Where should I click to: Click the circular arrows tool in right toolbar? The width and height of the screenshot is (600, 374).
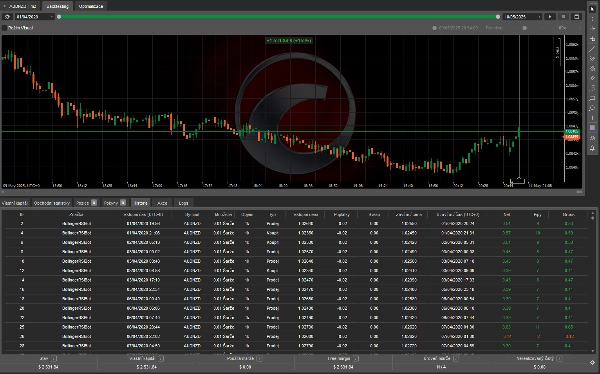[x=592, y=108]
